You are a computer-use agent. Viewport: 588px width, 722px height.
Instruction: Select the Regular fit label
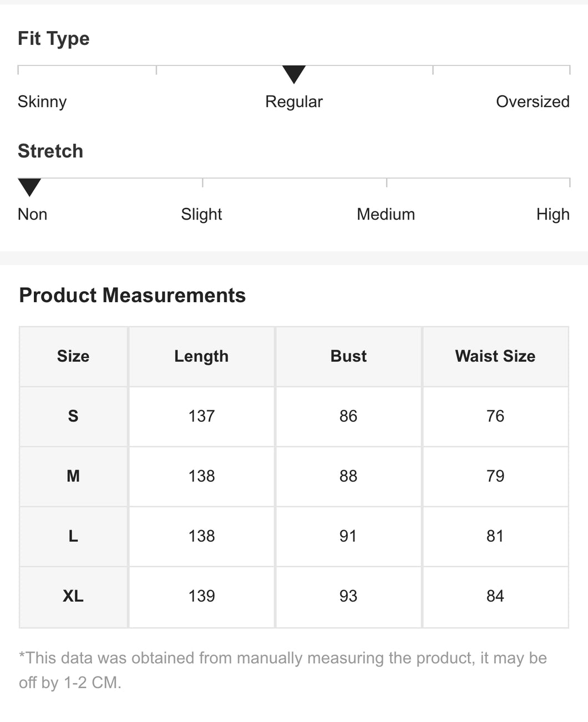coord(294,101)
